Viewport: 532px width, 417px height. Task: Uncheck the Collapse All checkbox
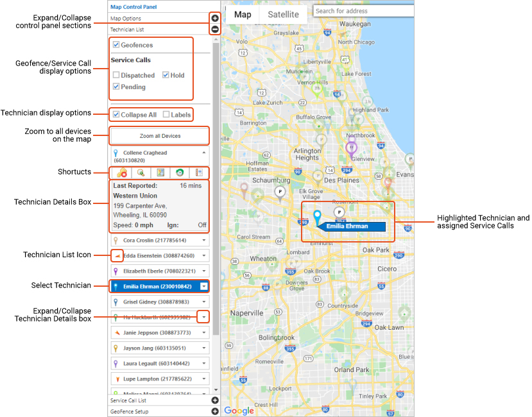tap(116, 115)
